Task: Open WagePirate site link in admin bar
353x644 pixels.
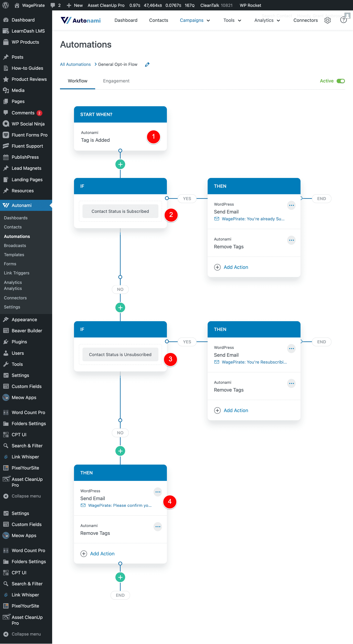Action: (x=29, y=5)
